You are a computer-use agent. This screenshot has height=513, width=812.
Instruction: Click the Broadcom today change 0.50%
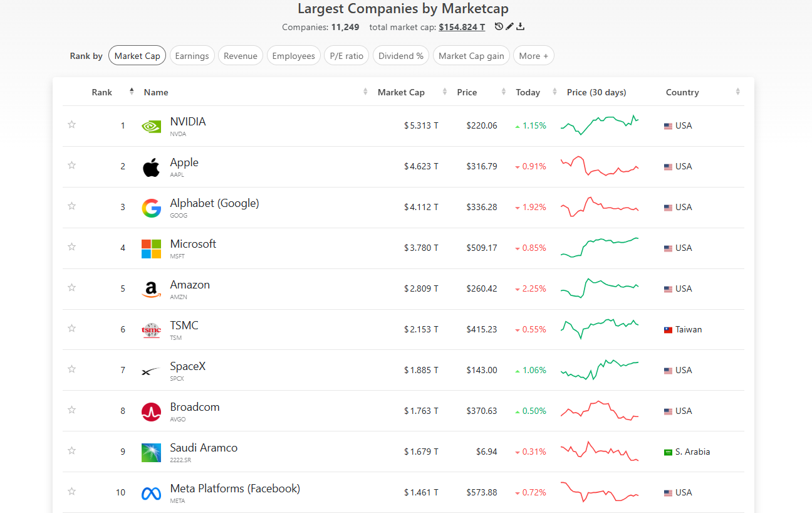[530, 411]
